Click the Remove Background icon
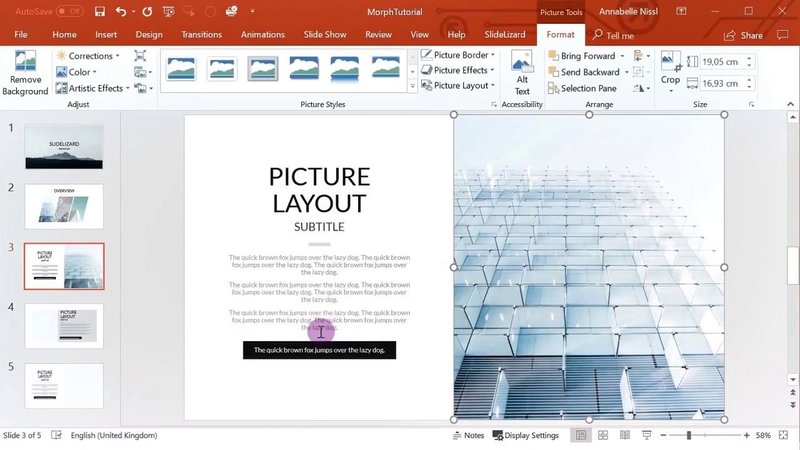 point(25,72)
